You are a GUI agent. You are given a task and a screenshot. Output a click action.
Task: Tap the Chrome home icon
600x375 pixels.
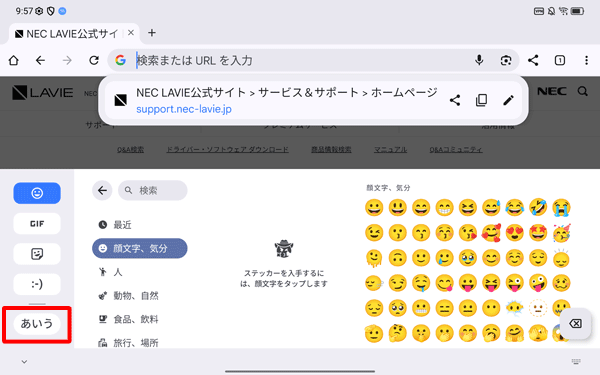point(14,60)
